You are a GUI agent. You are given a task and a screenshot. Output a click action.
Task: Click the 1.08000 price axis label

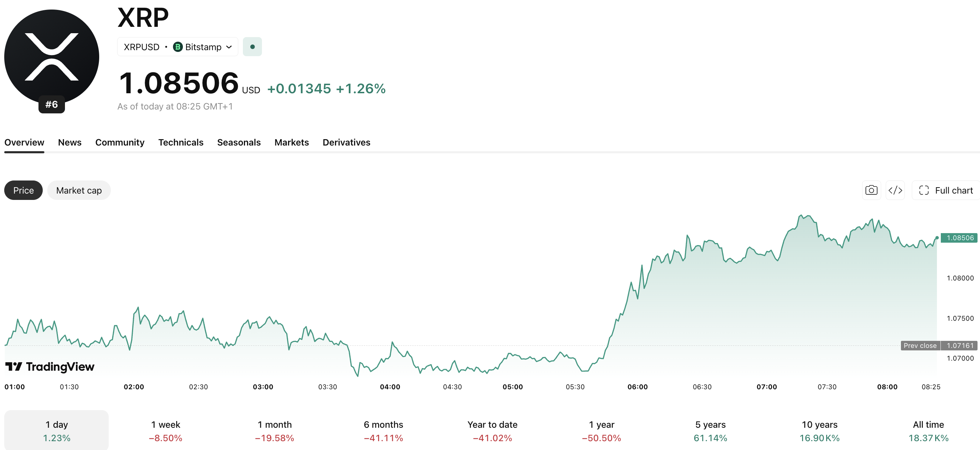(960, 278)
